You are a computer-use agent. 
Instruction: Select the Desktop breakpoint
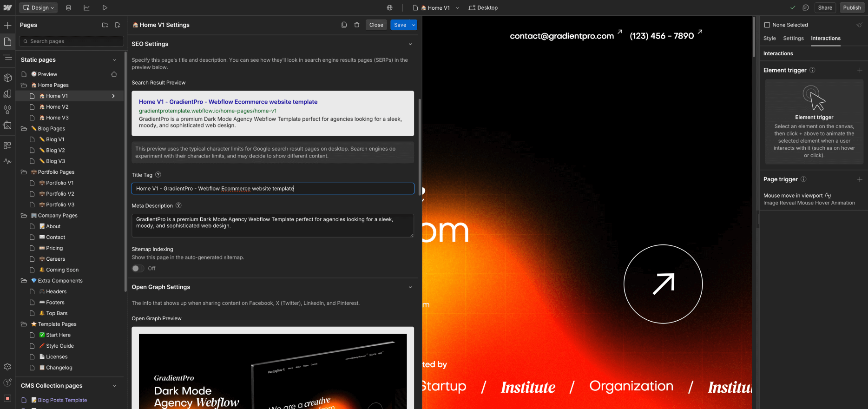pyautogui.click(x=483, y=7)
